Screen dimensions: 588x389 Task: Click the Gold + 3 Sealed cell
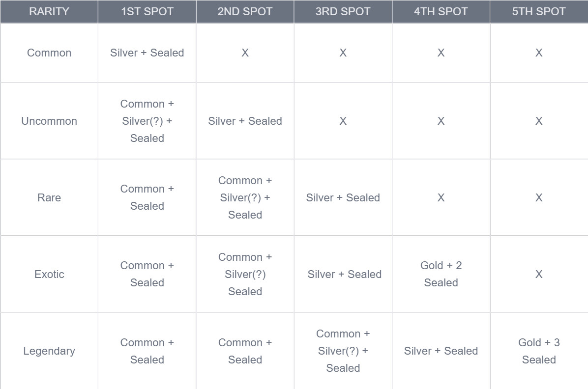point(539,351)
